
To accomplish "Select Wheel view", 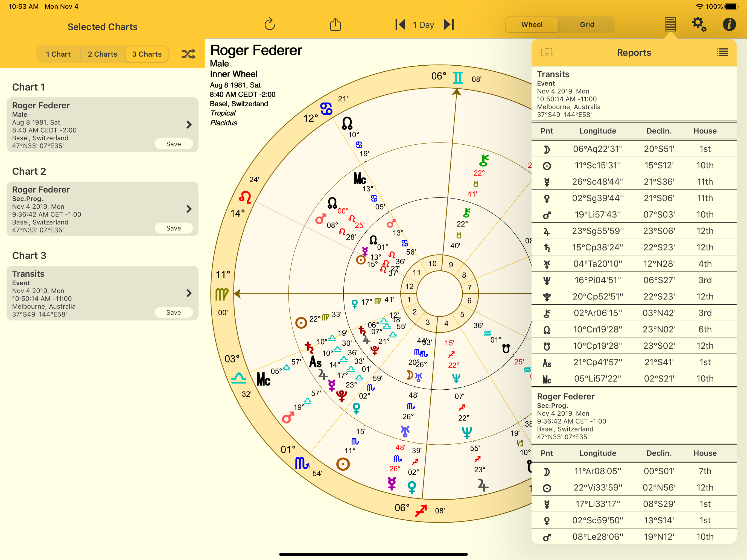I will click(x=532, y=25).
